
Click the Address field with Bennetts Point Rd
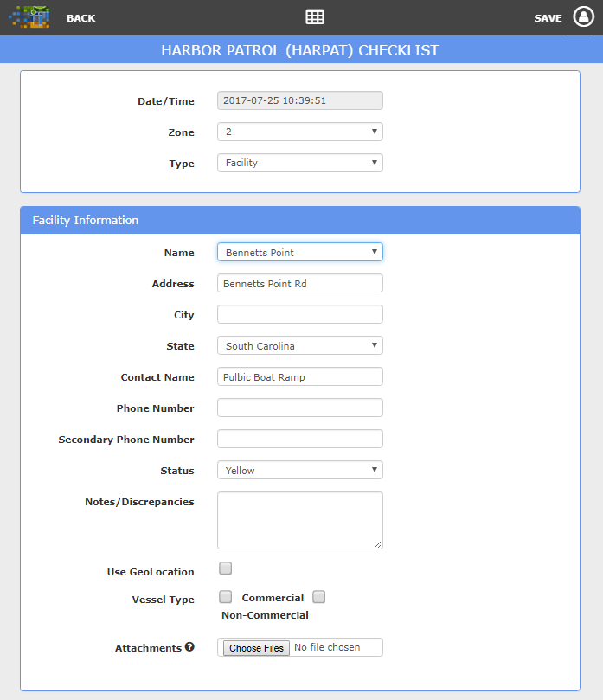click(x=300, y=284)
